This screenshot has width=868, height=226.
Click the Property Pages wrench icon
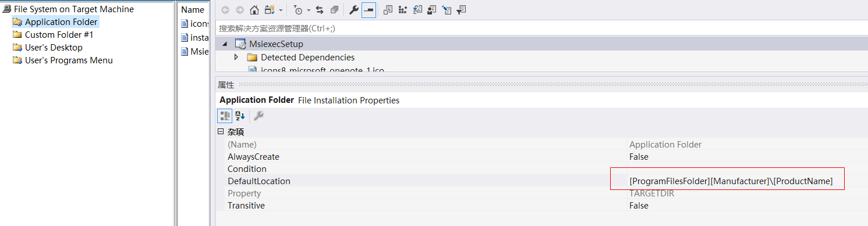coord(258,116)
